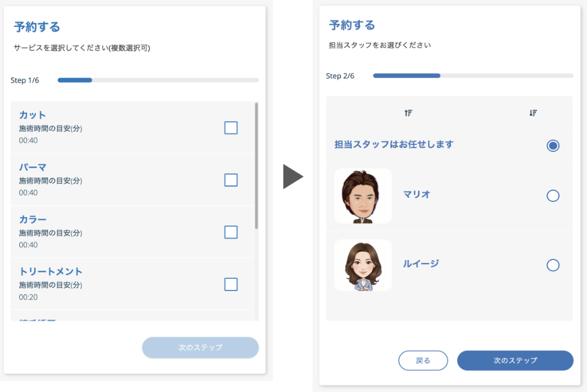Click the 戻る button
This screenshot has width=587, height=392.
tap(423, 360)
